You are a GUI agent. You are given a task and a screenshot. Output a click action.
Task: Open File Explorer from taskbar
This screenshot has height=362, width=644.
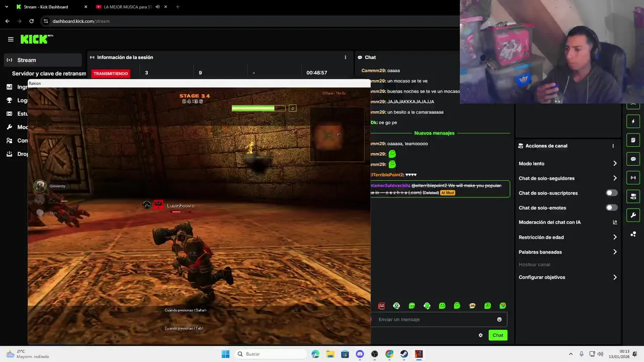point(330,354)
